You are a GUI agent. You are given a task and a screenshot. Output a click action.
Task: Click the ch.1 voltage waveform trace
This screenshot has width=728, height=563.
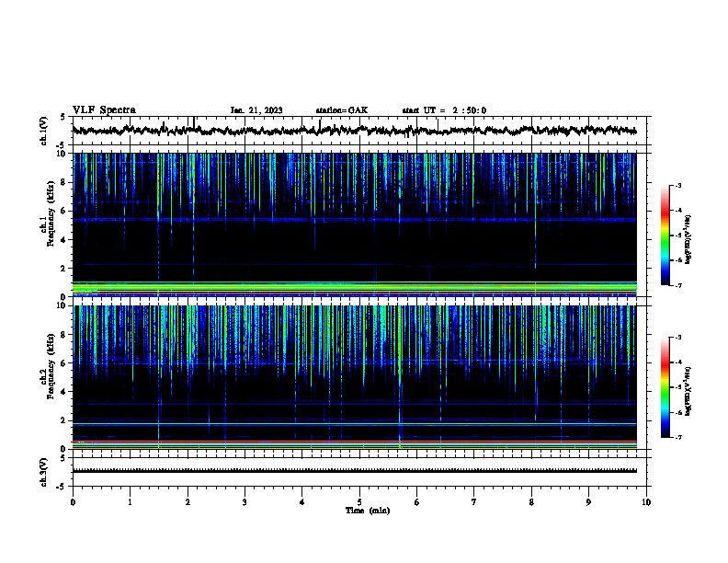coord(354,131)
